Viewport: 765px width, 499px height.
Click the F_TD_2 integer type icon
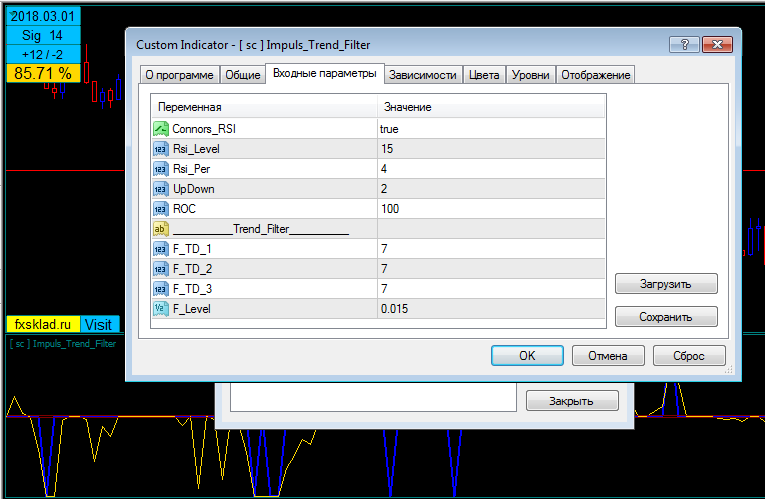(161, 269)
